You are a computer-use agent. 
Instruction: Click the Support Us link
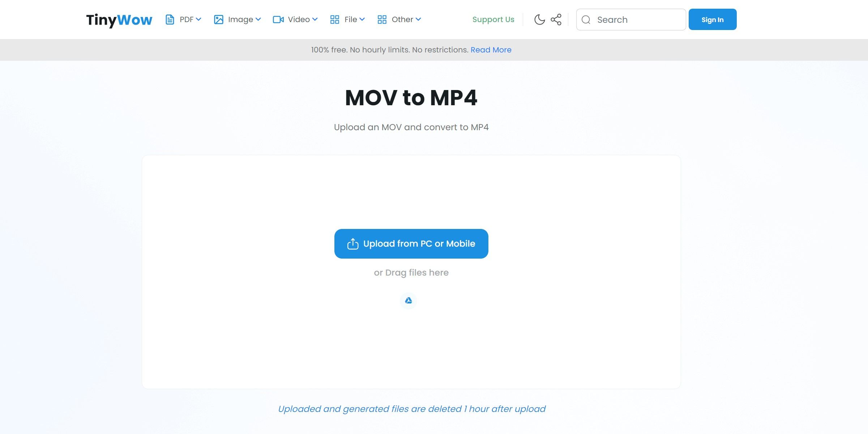(493, 19)
